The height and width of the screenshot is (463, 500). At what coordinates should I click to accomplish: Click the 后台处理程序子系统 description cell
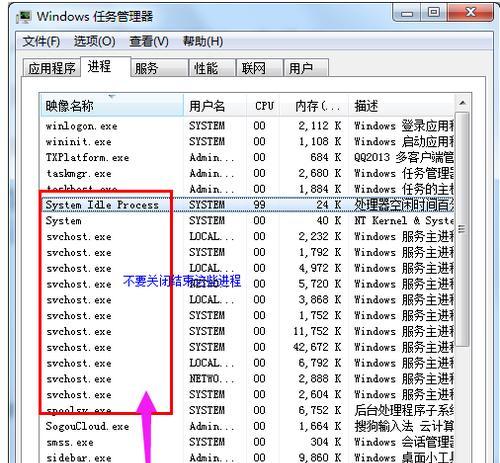[x=404, y=410]
